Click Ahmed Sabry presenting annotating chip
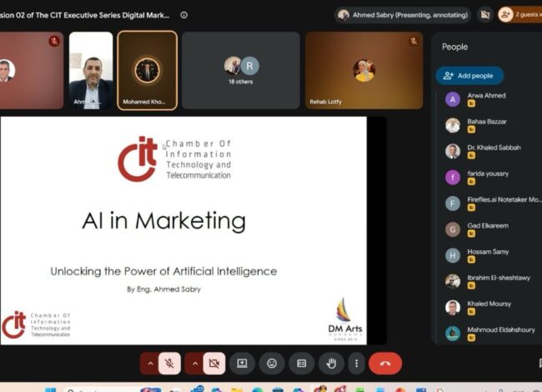 pyautogui.click(x=403, y=15)
